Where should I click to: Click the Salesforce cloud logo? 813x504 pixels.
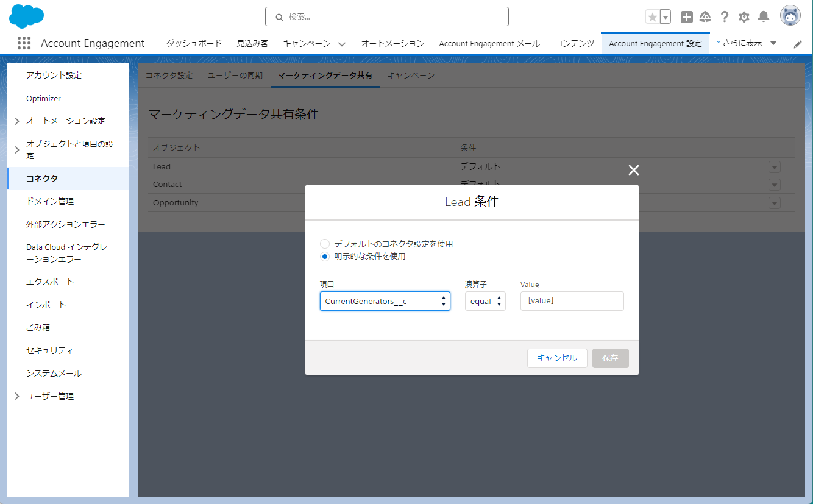click(26, 16)
